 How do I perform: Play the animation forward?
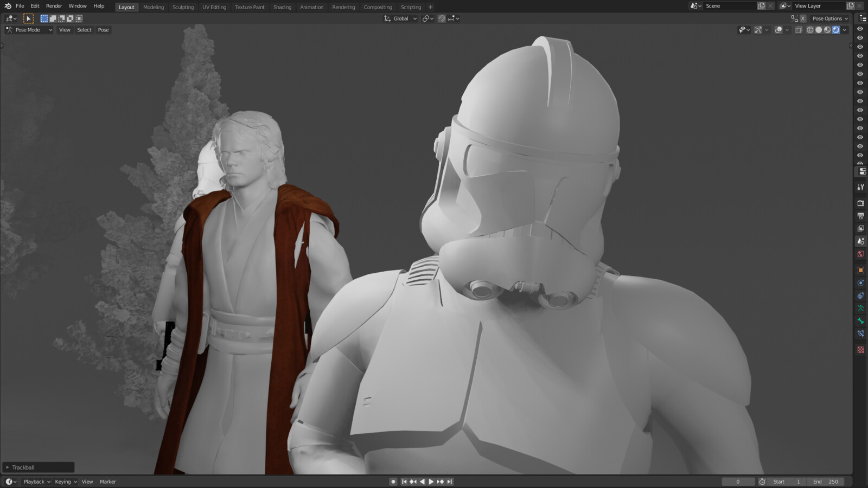click(431, 481)
